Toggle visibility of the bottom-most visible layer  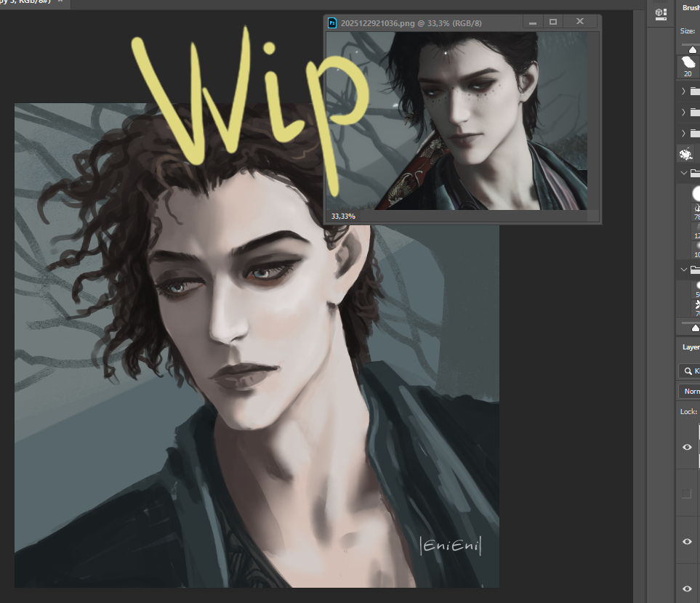point(687,588)
